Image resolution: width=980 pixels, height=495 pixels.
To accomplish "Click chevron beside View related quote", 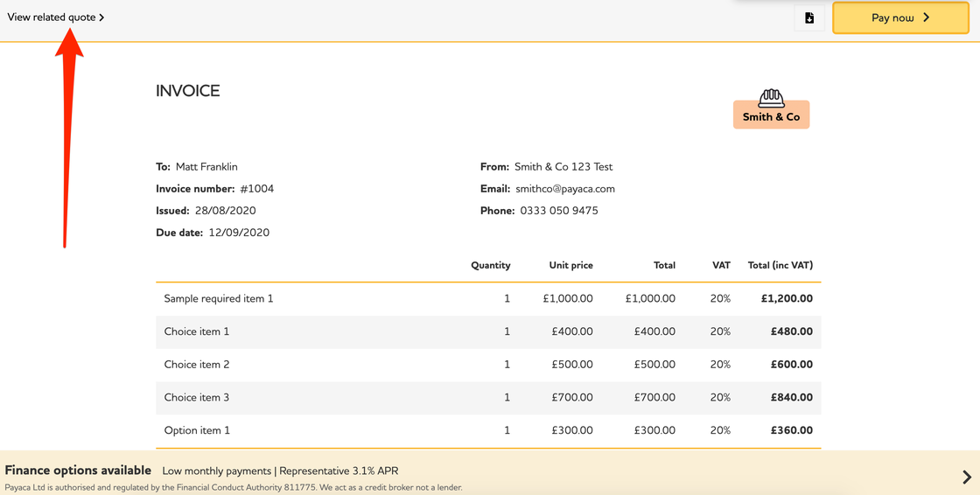I will pyautogui.click(x=101, y=17).
